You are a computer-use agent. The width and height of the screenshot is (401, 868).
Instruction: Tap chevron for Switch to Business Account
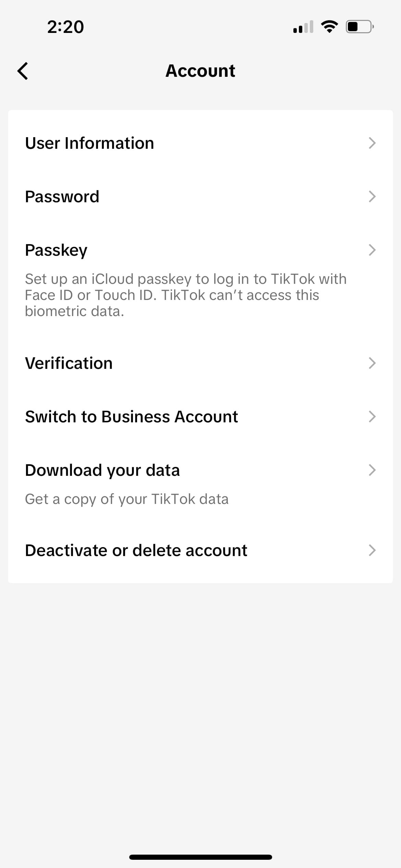coord(372,417)
